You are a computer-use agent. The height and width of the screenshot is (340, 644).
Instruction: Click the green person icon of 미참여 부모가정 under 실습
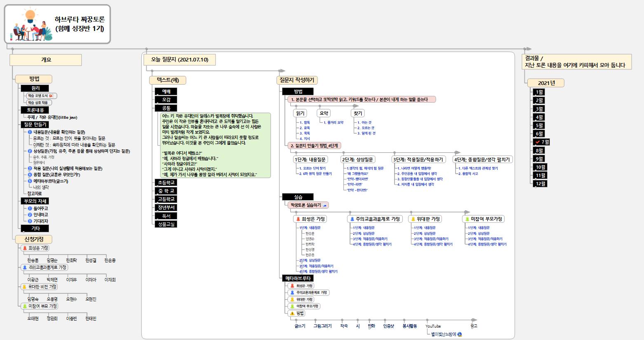click(467, 219)
